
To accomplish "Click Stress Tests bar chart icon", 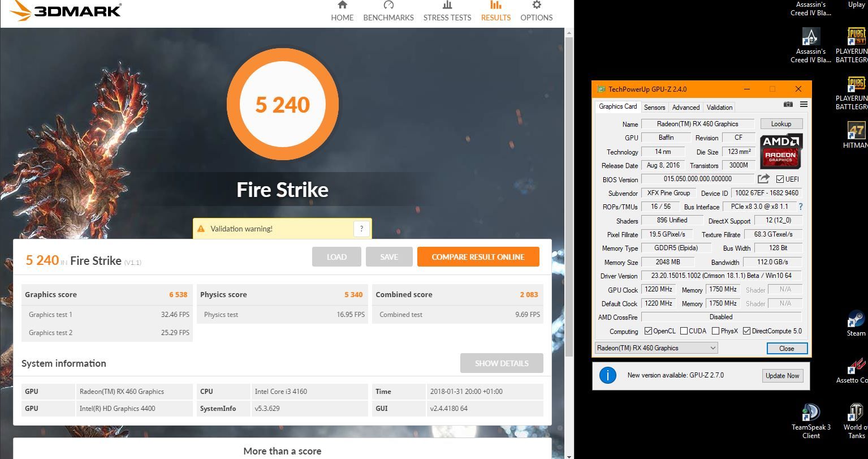I will pyautogui.click(x=447, y=5).
